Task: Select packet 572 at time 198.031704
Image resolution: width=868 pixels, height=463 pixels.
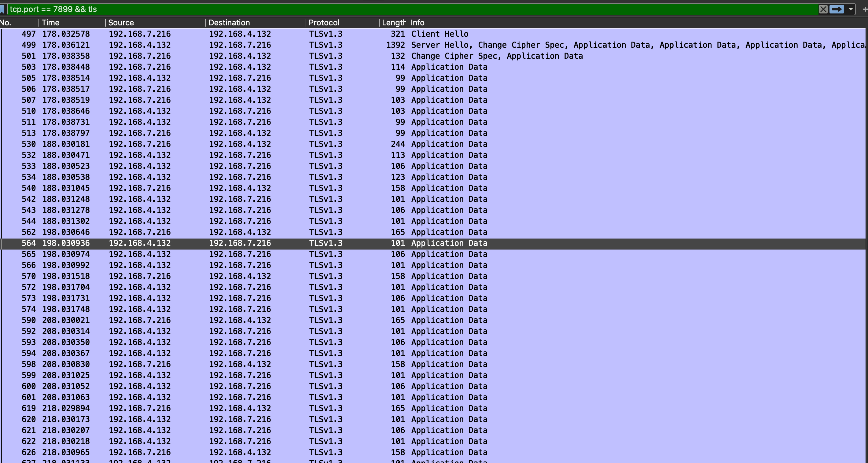Action: [x=433, y=287]
